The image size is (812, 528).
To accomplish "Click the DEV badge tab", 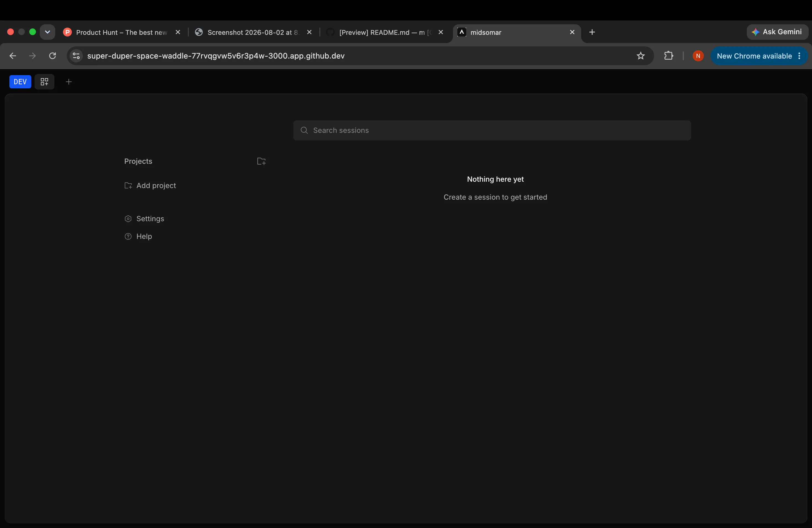I will coord(20,82).
